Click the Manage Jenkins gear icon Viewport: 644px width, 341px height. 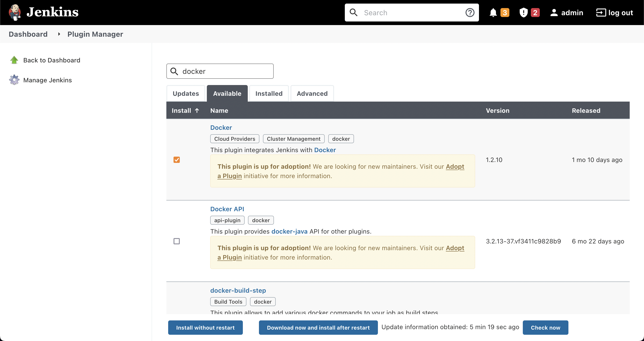14,80
